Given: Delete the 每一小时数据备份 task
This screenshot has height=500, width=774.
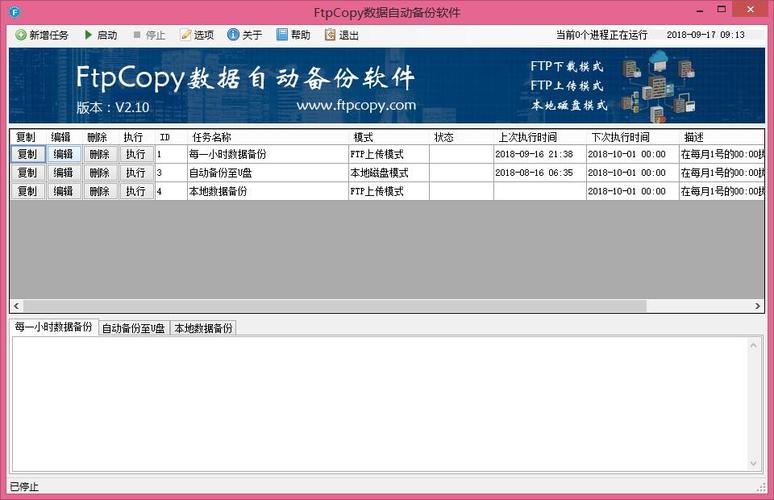Looking at the screenshot, I should [x=100, y=154].
